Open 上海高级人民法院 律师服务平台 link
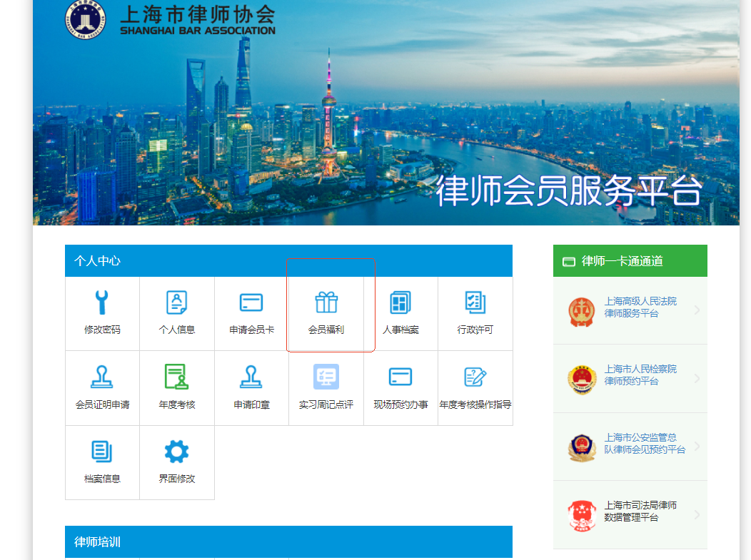The image size is (751, 560). (x=640, y=307)
